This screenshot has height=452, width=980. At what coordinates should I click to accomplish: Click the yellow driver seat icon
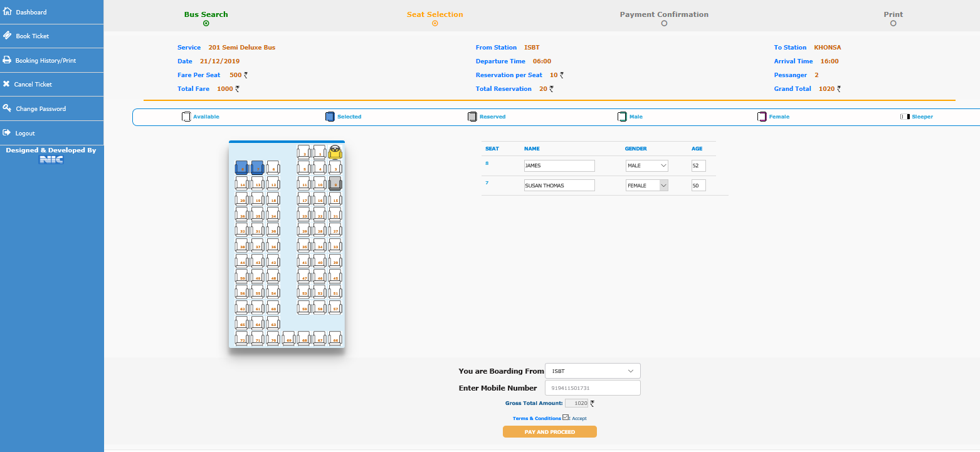point(335,152)
